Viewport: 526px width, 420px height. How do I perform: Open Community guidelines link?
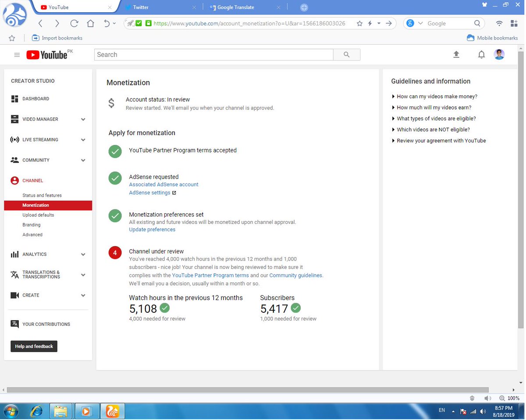click(x=296, y=275)
